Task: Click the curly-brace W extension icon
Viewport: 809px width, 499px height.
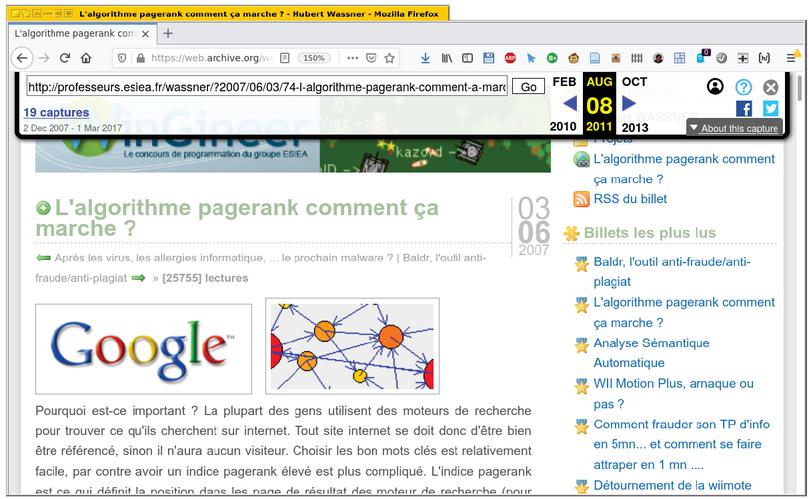Action: (x=764, y=58)
